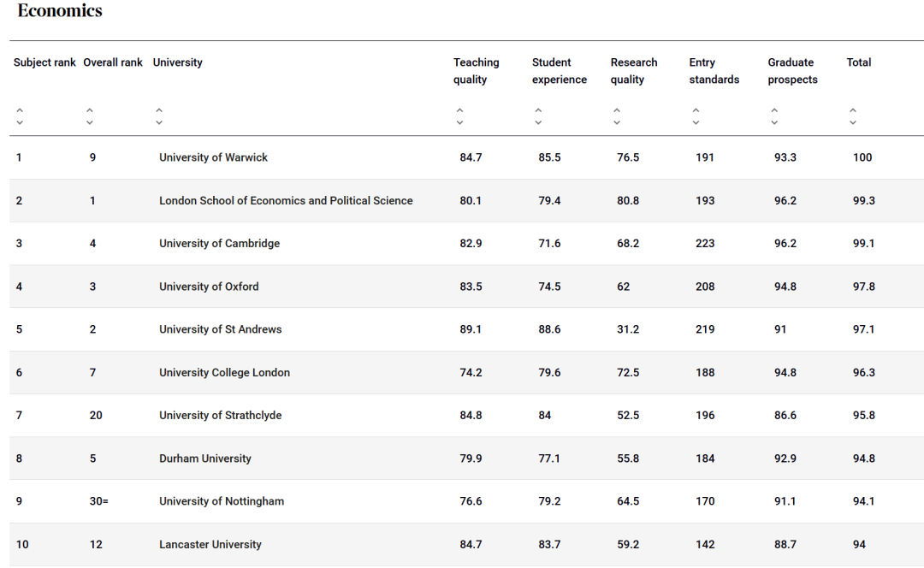This screenshot has width=924, height=568.
Task: Click the Total column header
Action: pyautogui.click(x=859, y=62)
